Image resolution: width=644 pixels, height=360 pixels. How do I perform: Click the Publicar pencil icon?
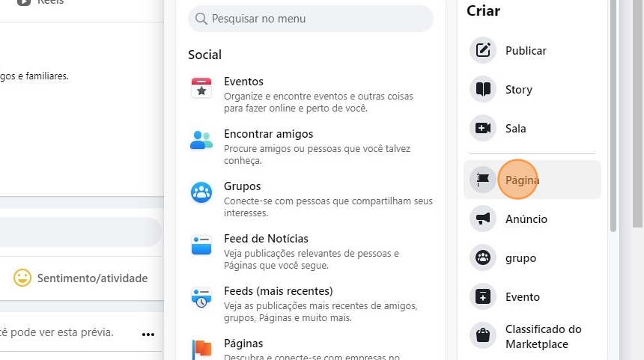point(483,51)
